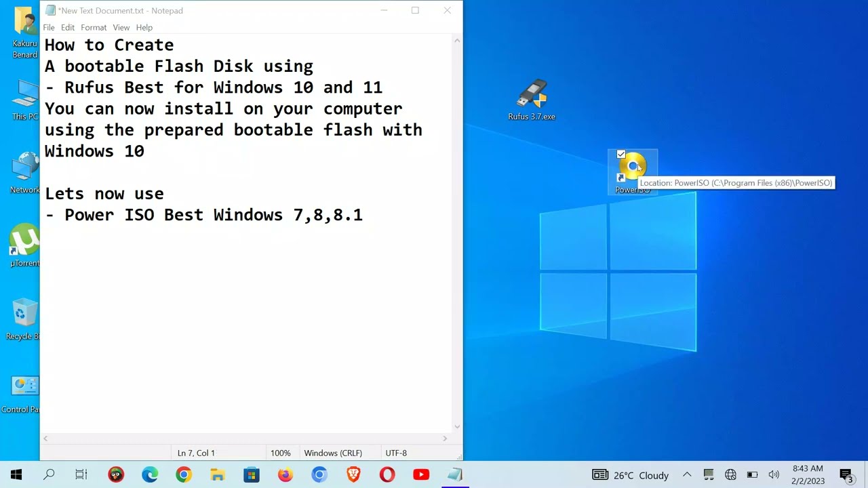This screenshot has height=488, width=868.
Task: Launch blue Chromium browser from taskbar
Action: pos(319,474)
